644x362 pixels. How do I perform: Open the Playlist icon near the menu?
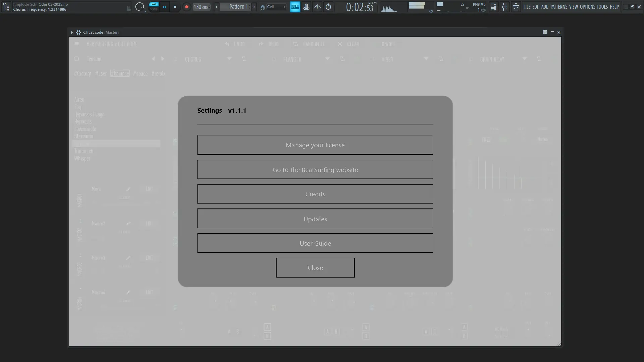point(516,7)
